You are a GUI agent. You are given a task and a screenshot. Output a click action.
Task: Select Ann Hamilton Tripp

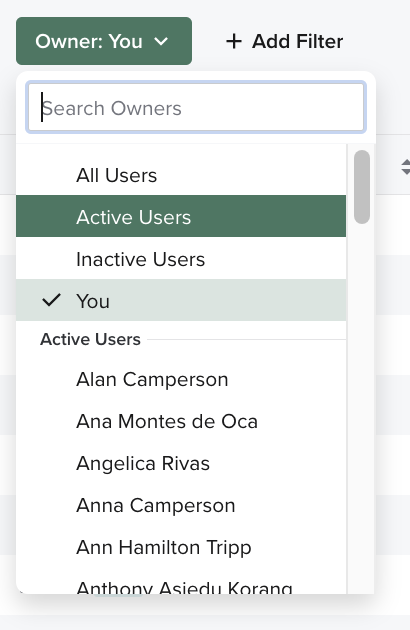pyautogui.click(x=181, y=547)
